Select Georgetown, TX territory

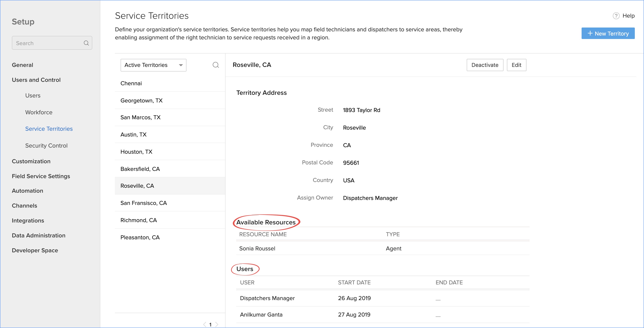tap(141, 101)
